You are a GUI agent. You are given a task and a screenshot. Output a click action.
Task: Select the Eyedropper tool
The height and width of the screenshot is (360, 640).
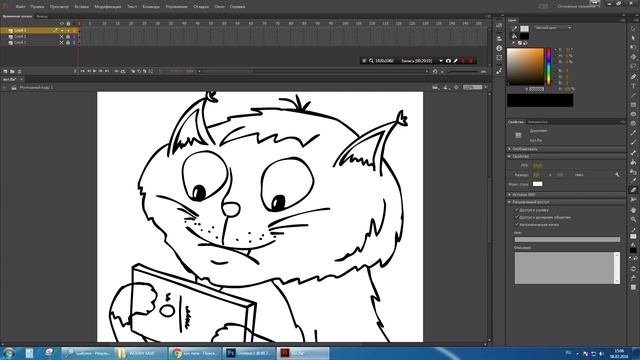point(633,181)
